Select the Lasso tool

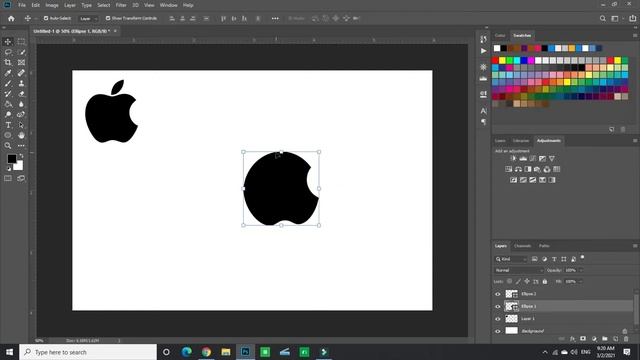point(8,52)
